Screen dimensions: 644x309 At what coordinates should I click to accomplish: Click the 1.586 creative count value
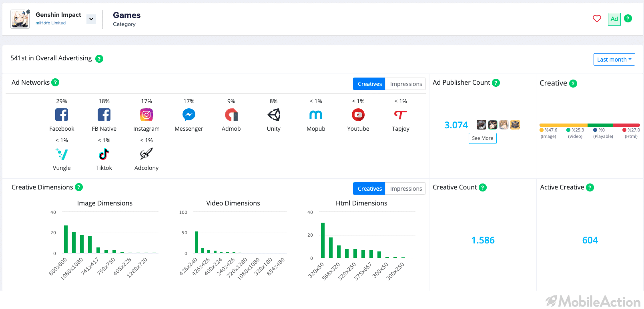tap(483, 240)
